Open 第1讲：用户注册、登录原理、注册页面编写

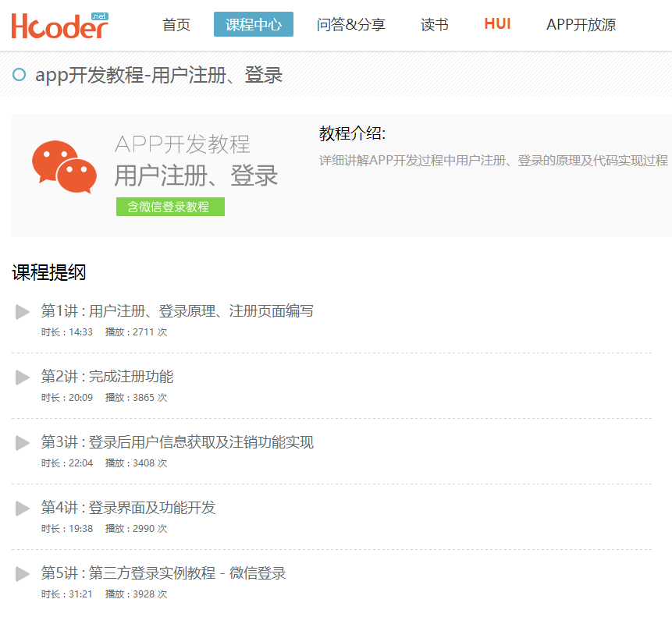(x=177, y=311)
